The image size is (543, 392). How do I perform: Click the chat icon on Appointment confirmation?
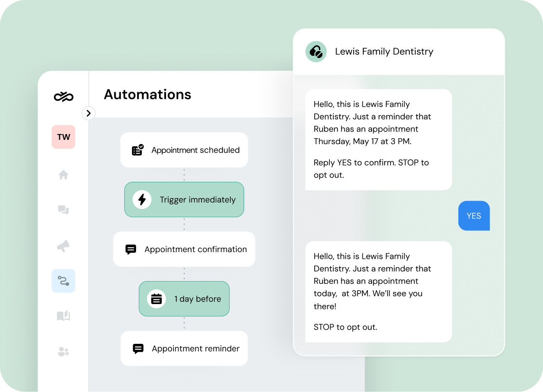(x=131, y=249)
